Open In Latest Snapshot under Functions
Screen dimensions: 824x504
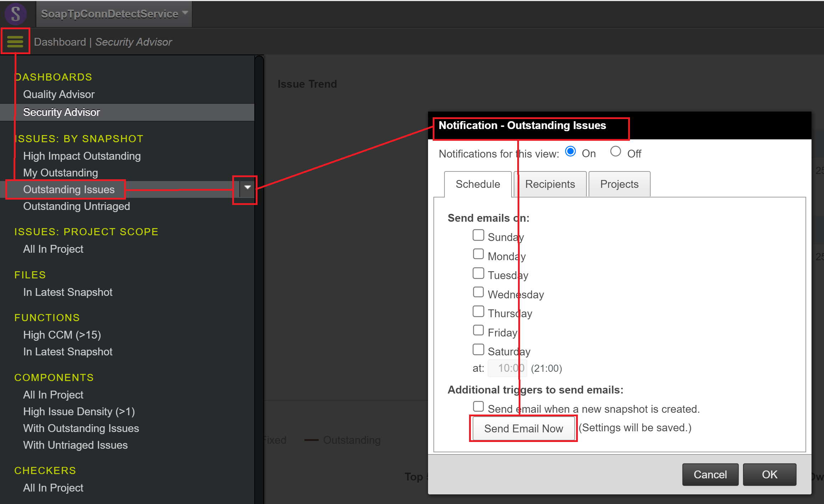pos(68,352)
